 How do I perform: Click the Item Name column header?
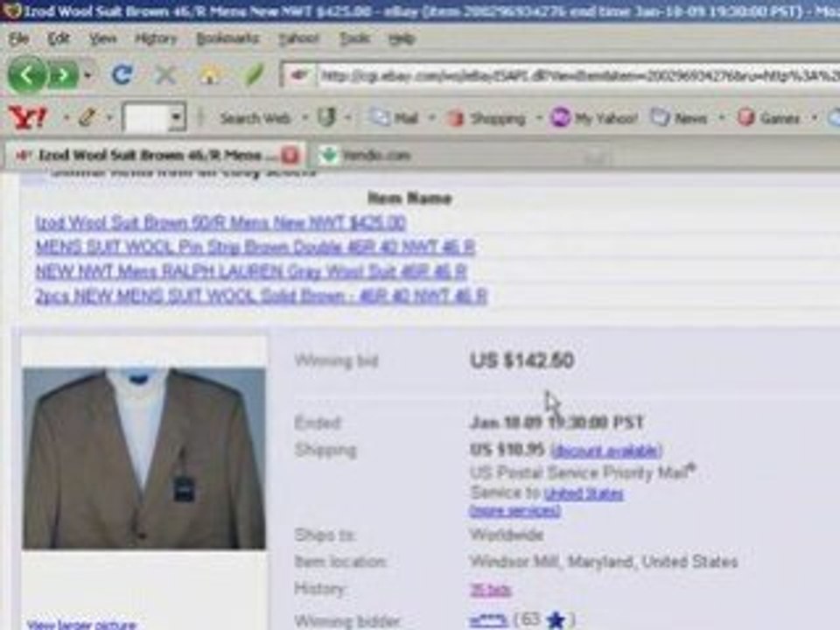pos(409,199)
